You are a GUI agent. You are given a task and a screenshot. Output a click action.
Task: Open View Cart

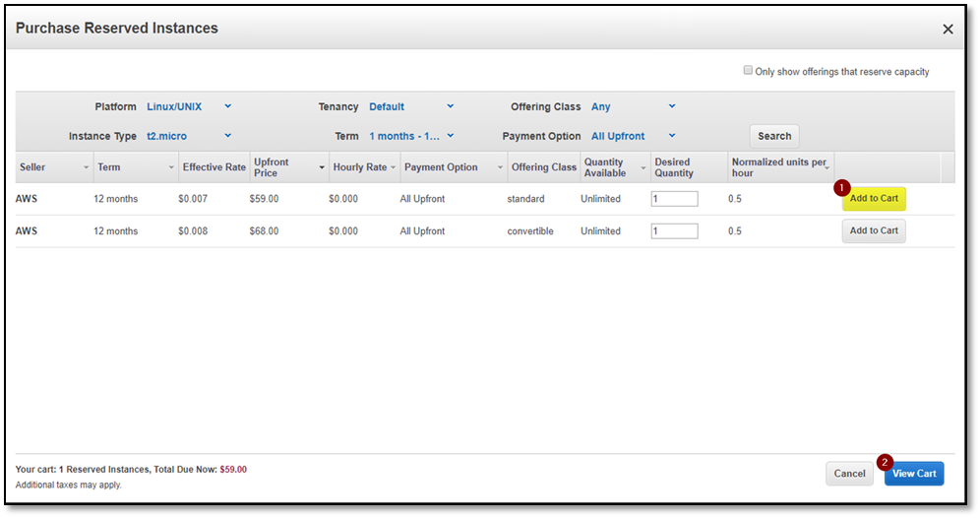pyautogui.click(x=914, y=474)
